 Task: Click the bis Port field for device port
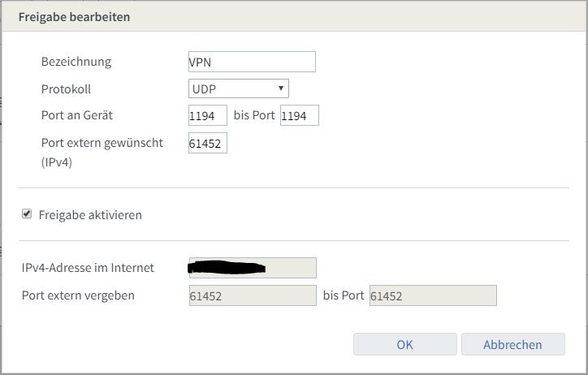(x=299, y=116)
